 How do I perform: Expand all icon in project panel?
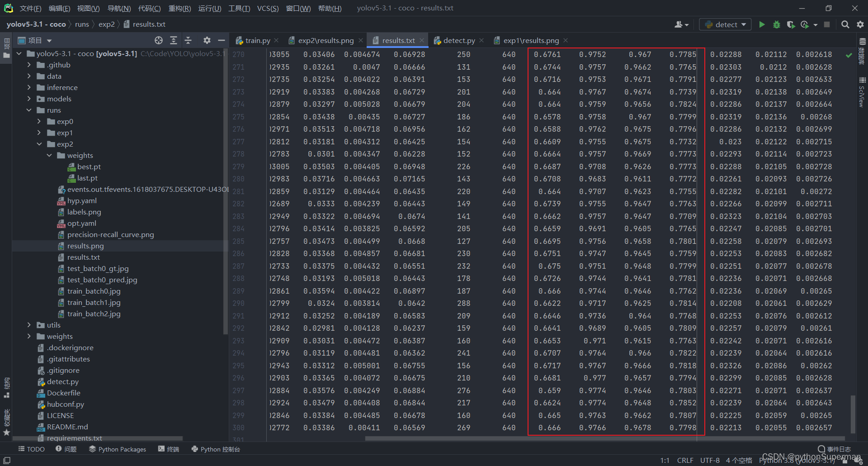click(174, 40)
